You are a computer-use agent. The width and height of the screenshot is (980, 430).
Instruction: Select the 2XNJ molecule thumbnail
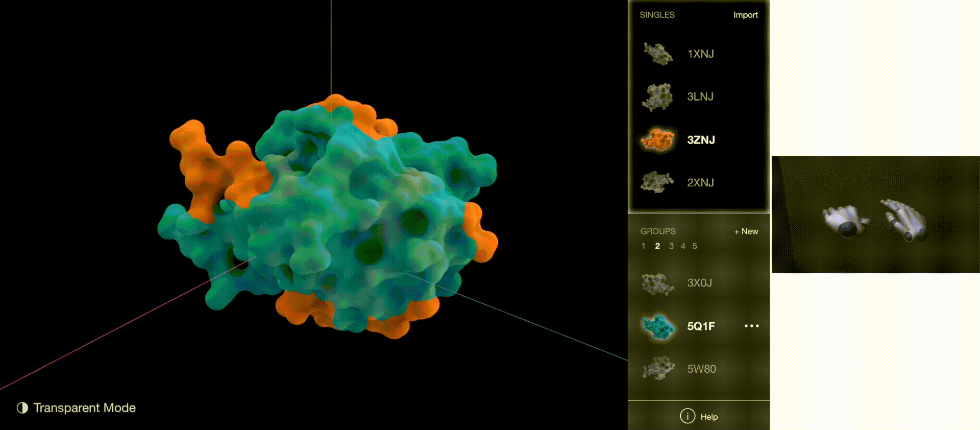(657, 182)
